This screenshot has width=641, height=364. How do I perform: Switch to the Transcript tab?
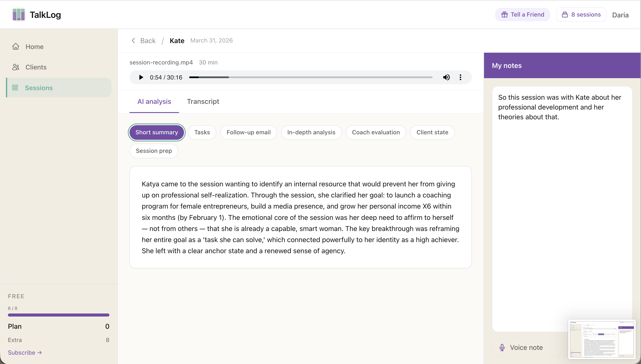(203, 101)
